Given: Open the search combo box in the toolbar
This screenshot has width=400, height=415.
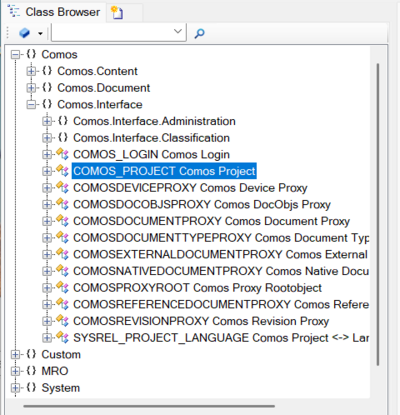Looking at the screenshot, I should pos(119,32).
